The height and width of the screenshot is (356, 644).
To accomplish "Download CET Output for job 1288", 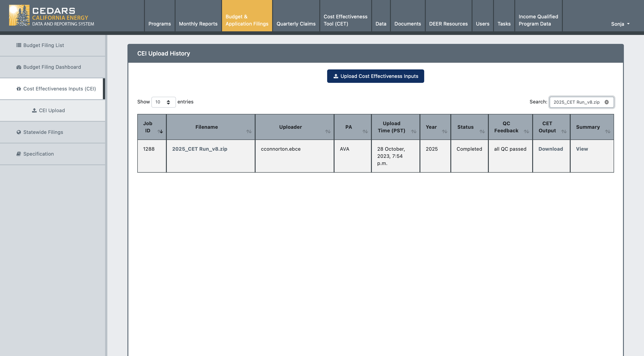I will click(551, 149).
